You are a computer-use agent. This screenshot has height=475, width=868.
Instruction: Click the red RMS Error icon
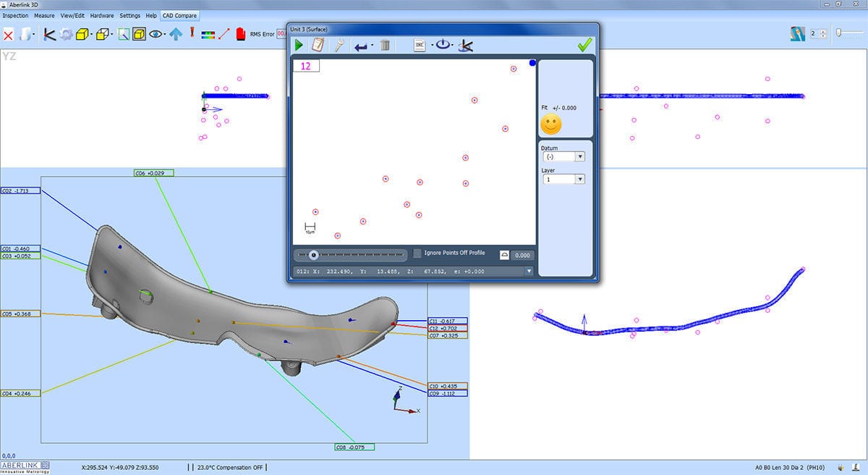tap(239, 33)
